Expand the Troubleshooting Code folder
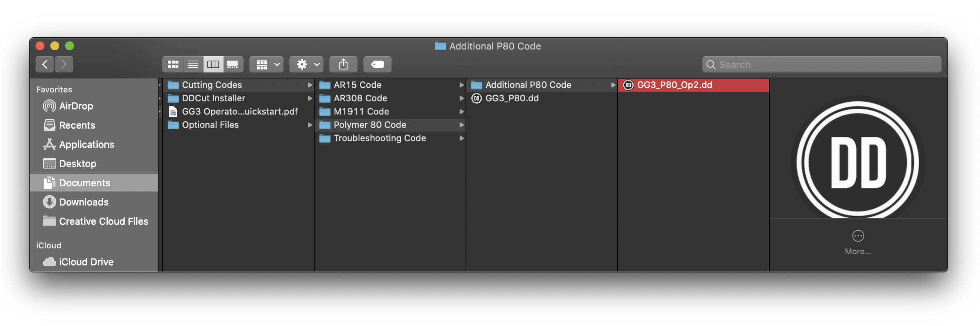Viewport: 980px width, 326px height. [379, 138]
